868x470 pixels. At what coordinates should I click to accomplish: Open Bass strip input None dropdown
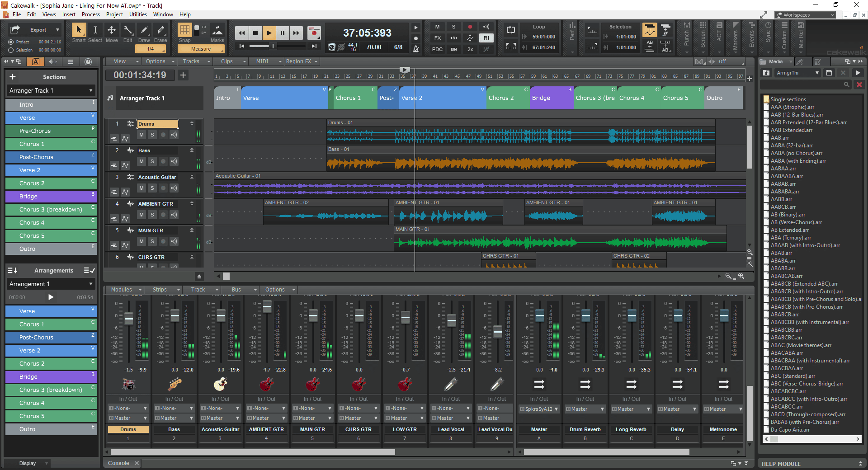tap(175, 408)
